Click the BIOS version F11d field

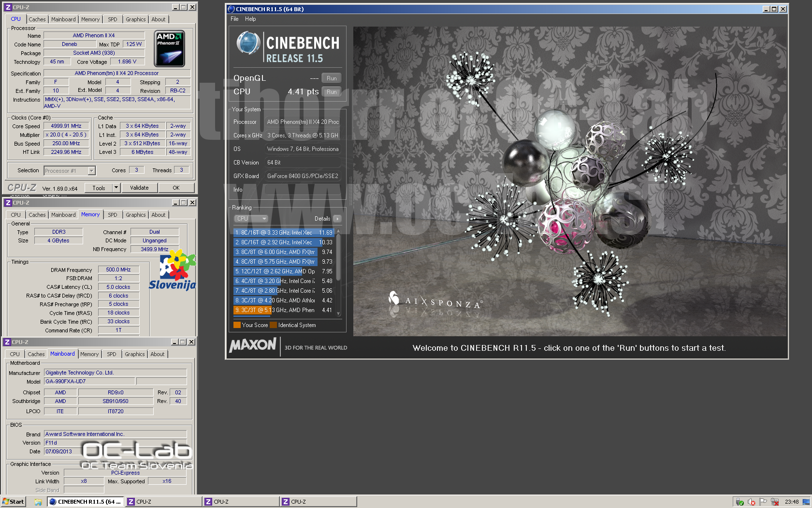tap(116, 443)
